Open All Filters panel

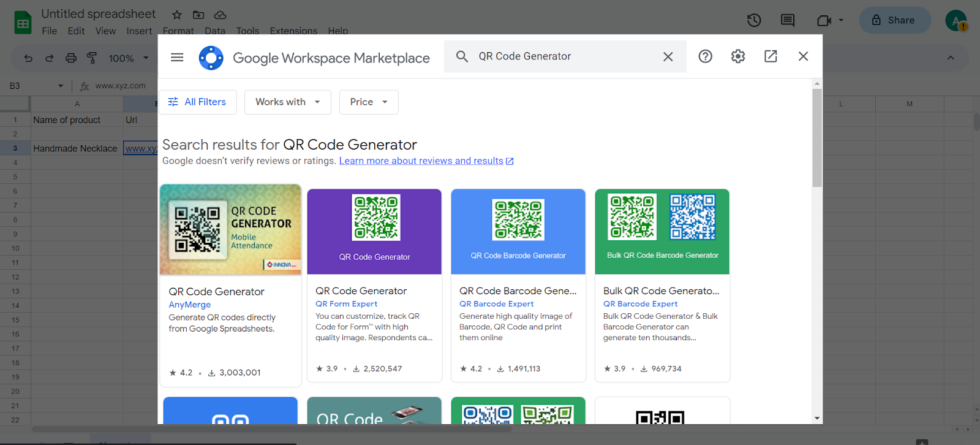point(197,102)
